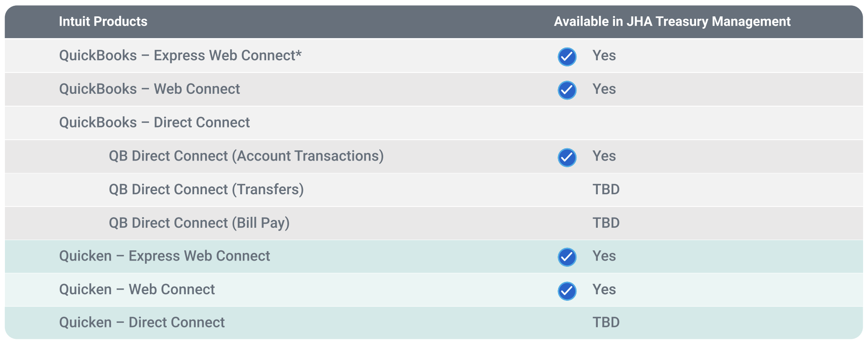Click the checkmark icon for QuickBooks Express Web Connect
The width and height of the screenshot is (868, 345).
[x=567, y=57]
